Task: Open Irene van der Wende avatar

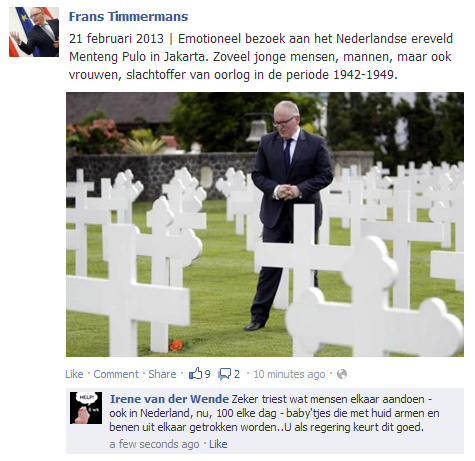Action: point(86,408)
